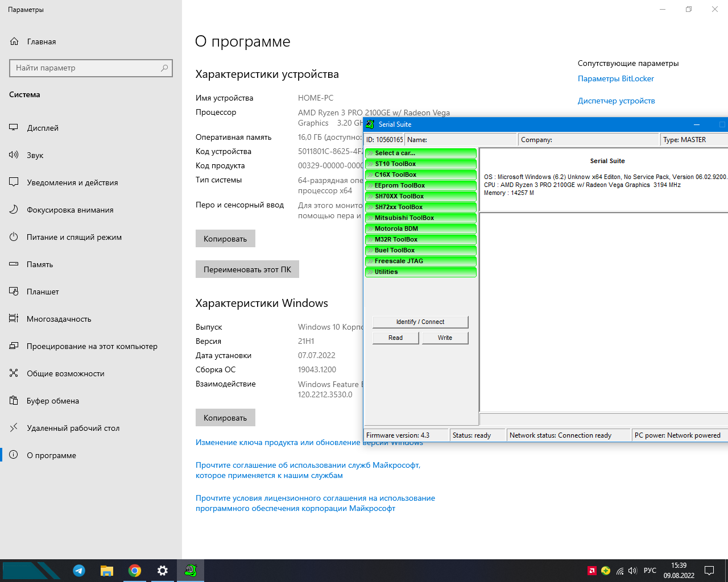The height and width of the screenshot is (582, 728).
Task: Open File Explorer in the taskbar
Action: (107, 571)
